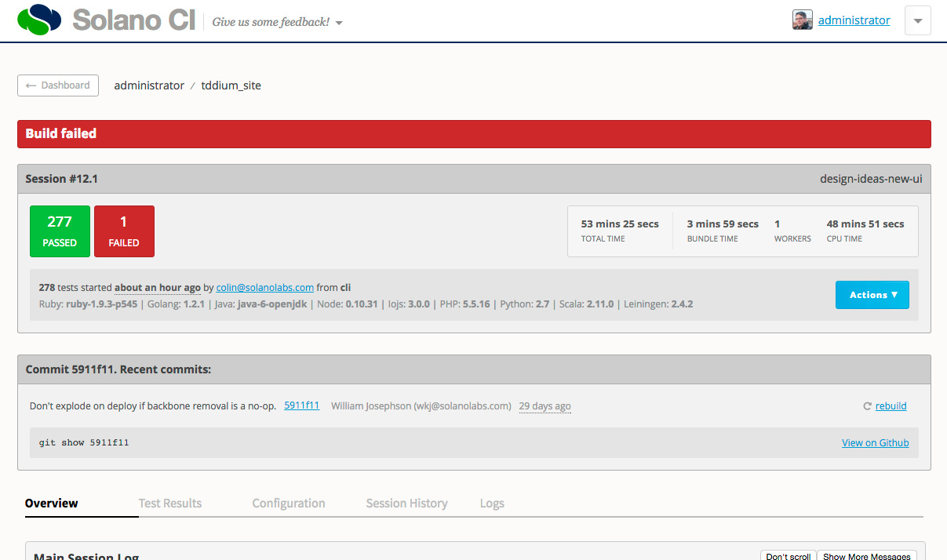This screenshot has width=947, height=560.
Task: Click the administrator breadcrumb
Action: point(149,85)
